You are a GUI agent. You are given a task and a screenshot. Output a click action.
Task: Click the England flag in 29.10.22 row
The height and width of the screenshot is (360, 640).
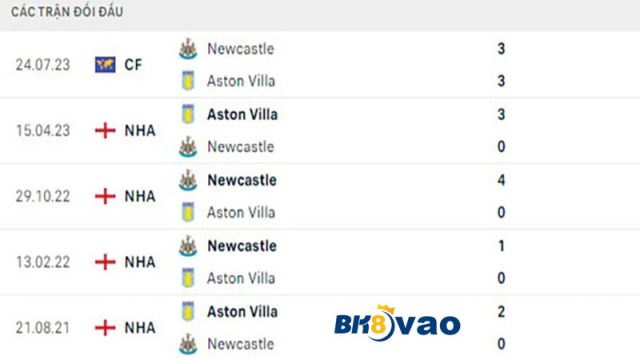[x=105, y=196]
